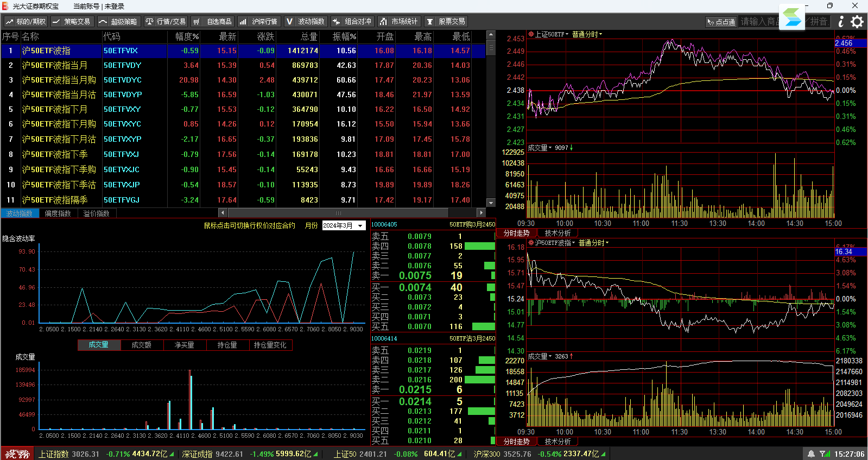Open the settings gear icon

(x=857, y=22)
